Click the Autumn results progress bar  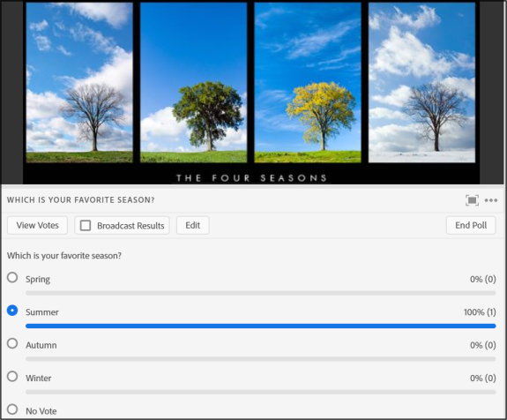(x=261, y=359)
